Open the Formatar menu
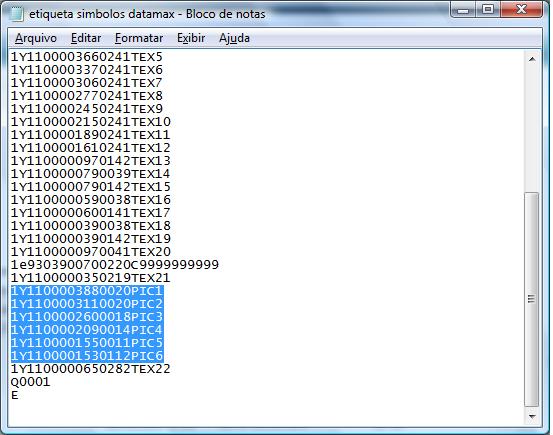 [x=139, y=38]
